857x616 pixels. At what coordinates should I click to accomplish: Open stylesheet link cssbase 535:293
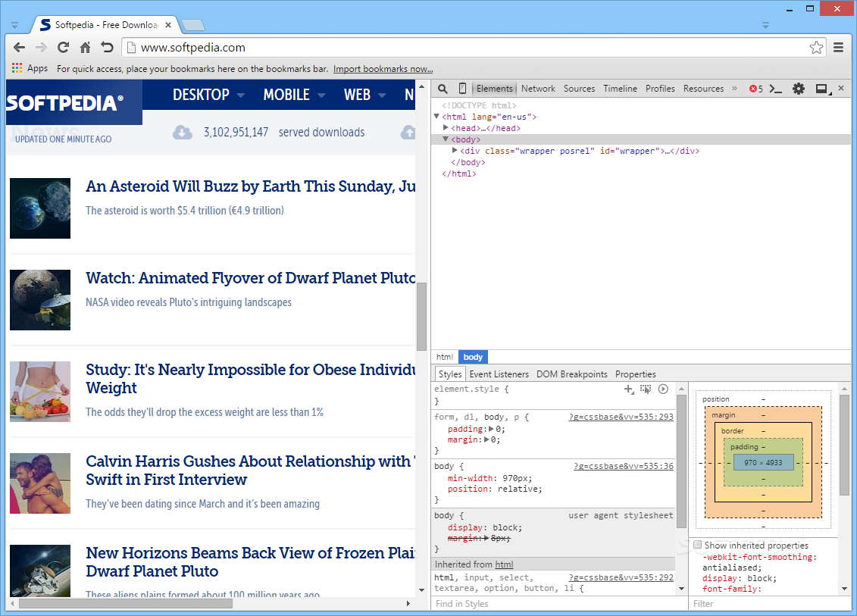pos(621,417)
